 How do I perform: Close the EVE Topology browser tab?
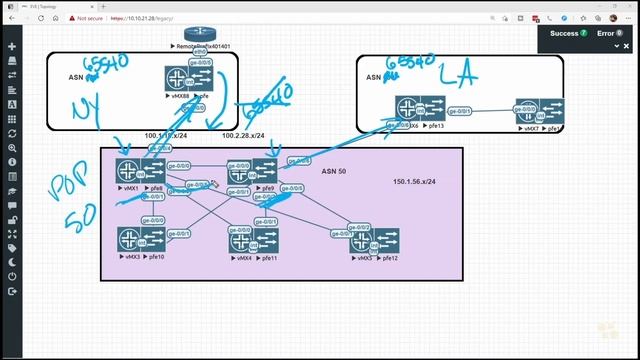coord(92,7)
